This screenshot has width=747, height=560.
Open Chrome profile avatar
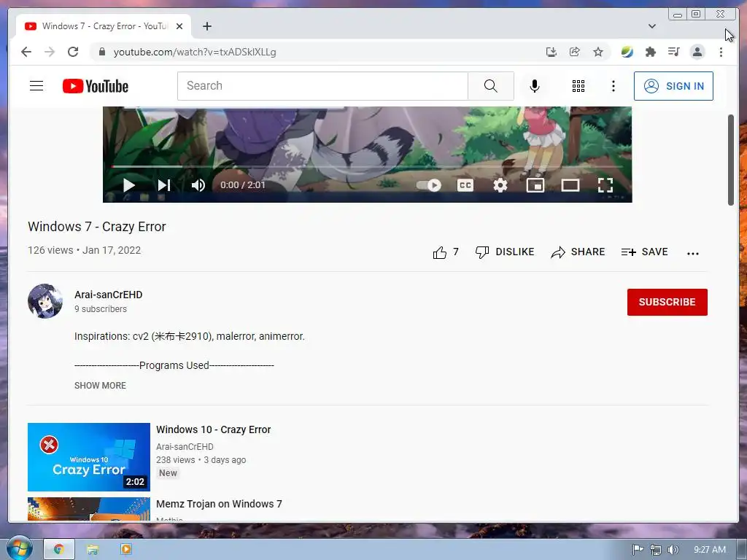coord(697,52)
